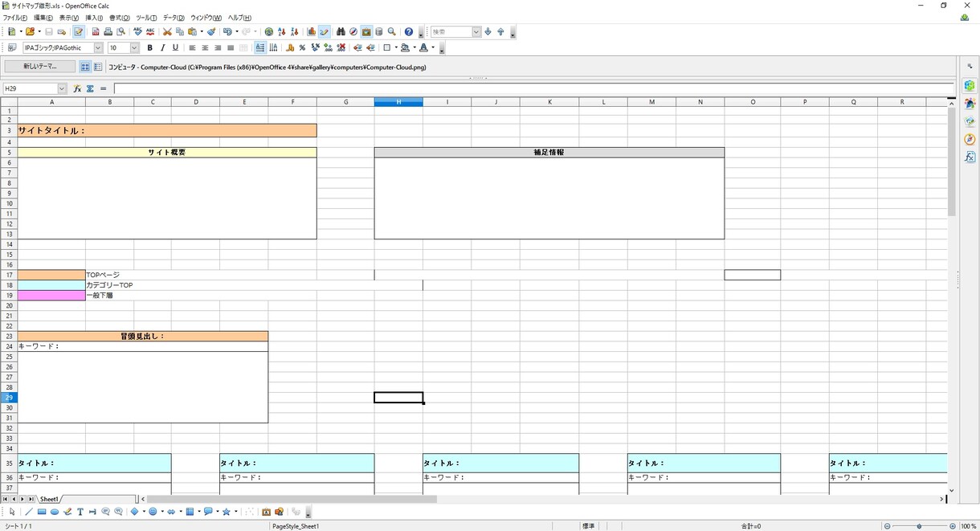Expand the search box dropdown
Image resolution: width=980 pixels, height=531 pixels.
[476, 32]
